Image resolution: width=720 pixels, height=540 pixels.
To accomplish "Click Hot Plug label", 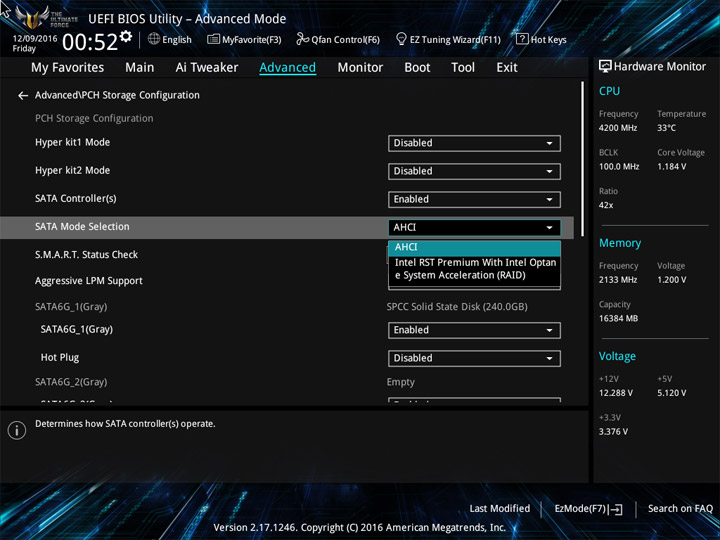I will 60,358.
